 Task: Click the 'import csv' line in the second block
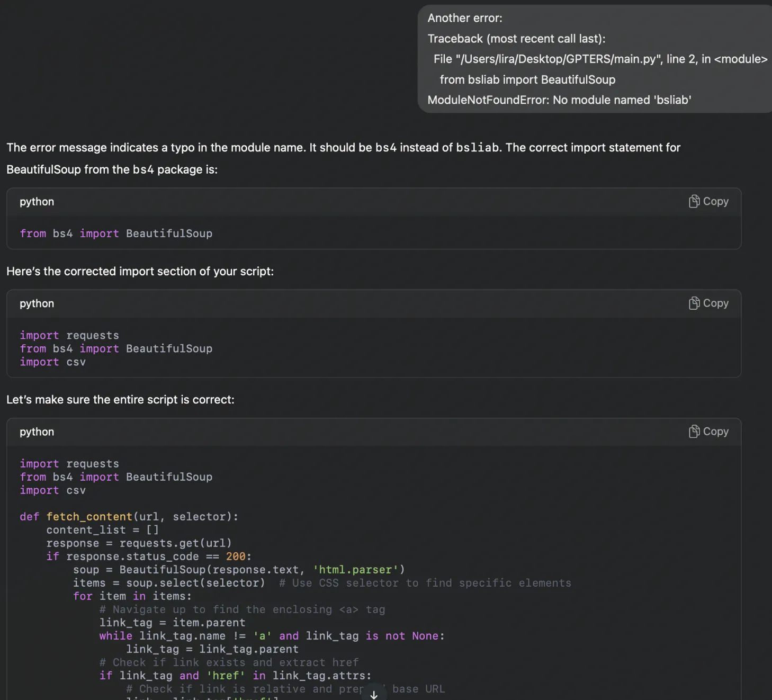pyautogui.click(x=52, y=362)
